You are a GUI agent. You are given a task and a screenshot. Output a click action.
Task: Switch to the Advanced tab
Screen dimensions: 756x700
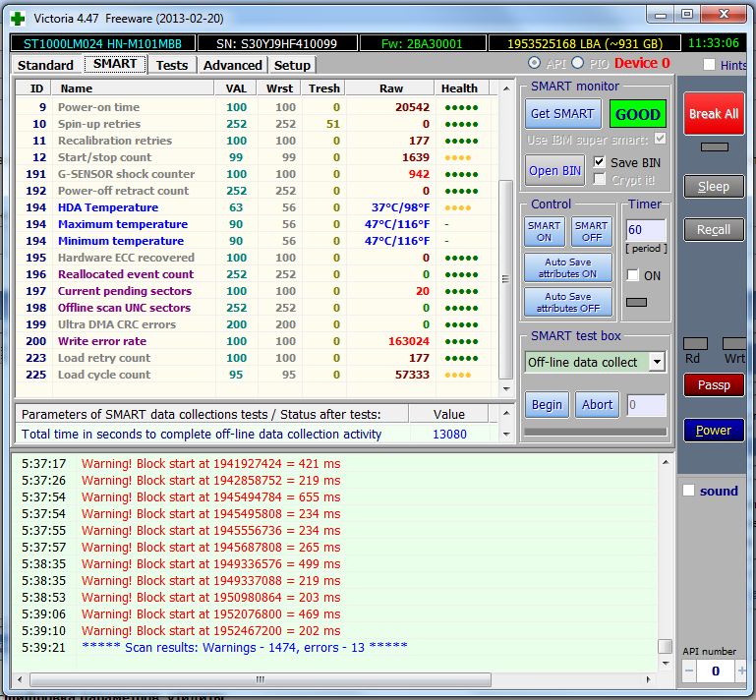[232, 65]
